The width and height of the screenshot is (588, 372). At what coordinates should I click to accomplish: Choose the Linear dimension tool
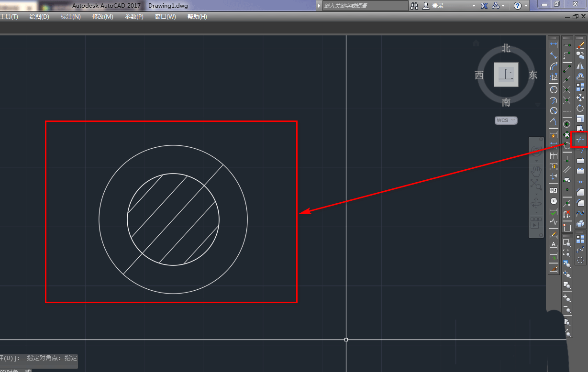554,44
